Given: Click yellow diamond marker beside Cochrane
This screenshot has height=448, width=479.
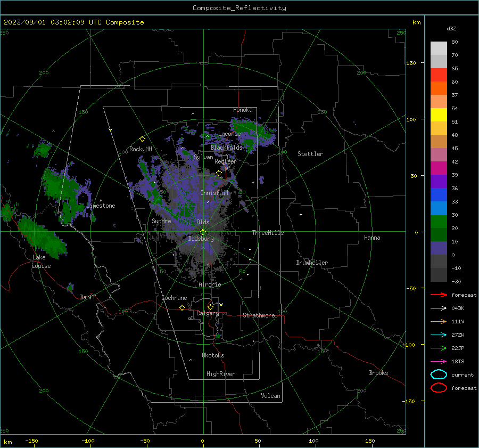Looking at the screenshot, I should (x=182, y=307).
